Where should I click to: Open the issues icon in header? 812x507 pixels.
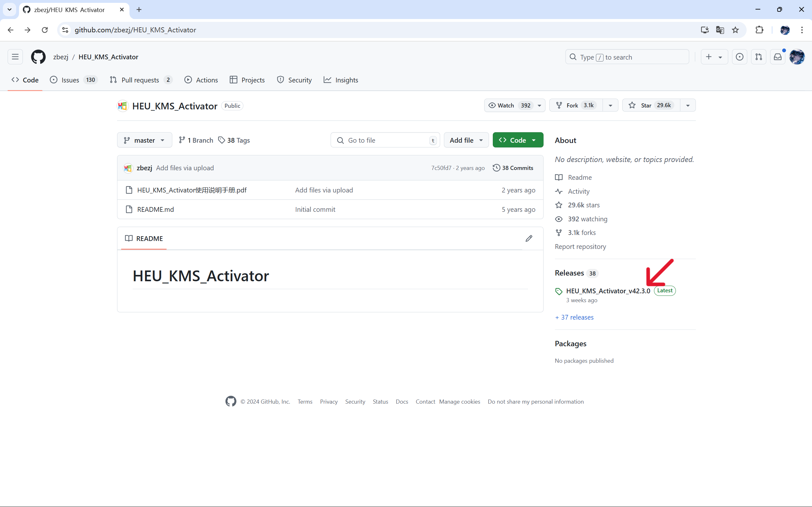[x=740, y=57]
